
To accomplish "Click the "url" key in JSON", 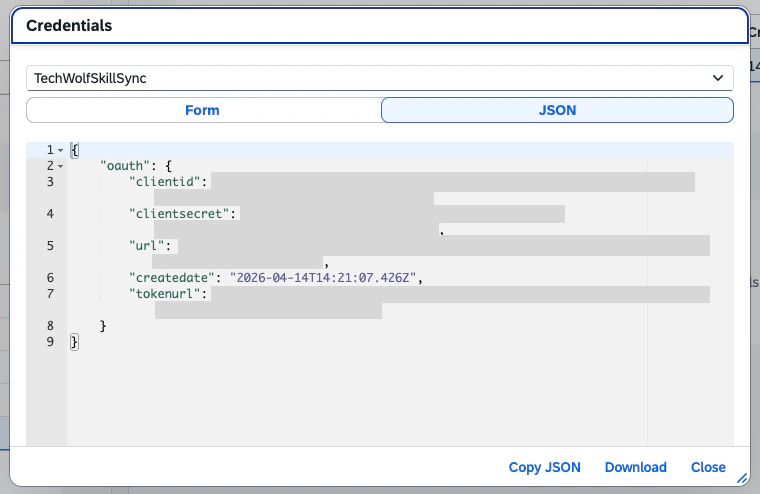I will click(x=146, y=246).
